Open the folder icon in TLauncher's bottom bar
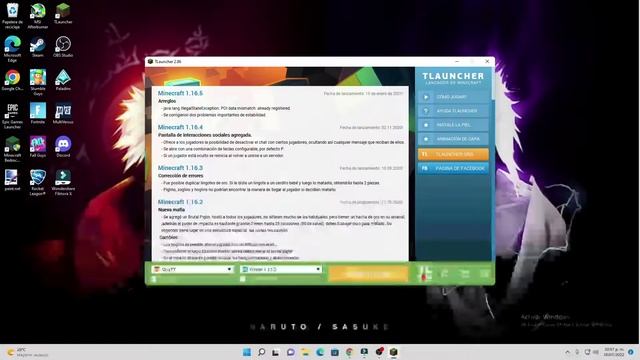This screenshot has width=640, height=360. point(464,274)
